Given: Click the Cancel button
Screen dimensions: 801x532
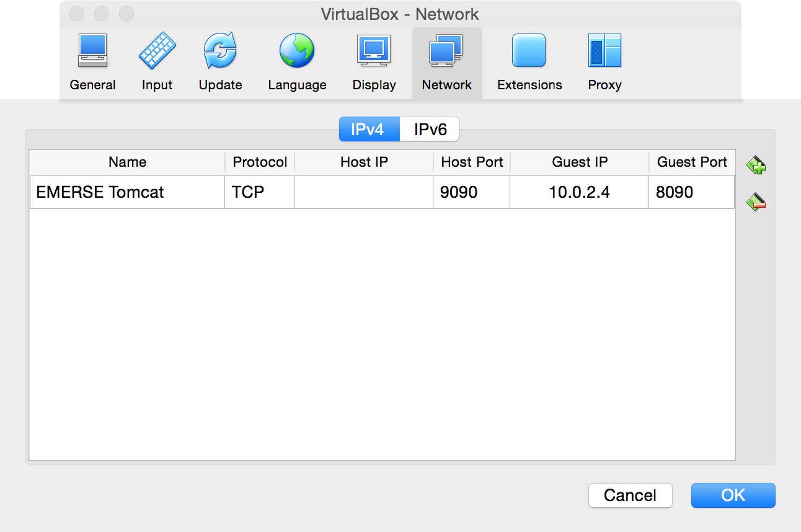Looking at the screenshot, I should click(631, 495).
